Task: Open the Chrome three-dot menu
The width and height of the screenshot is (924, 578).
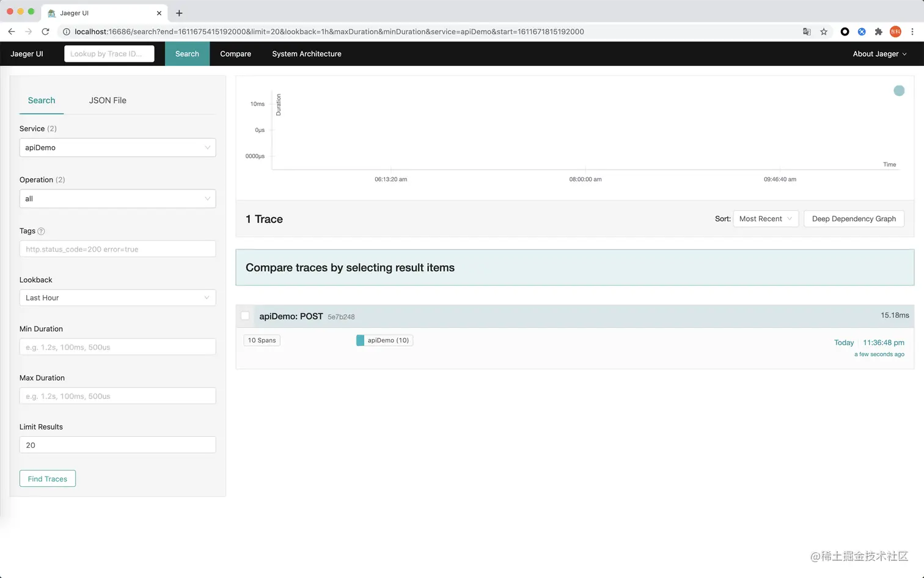Action: tap(912, 32)
